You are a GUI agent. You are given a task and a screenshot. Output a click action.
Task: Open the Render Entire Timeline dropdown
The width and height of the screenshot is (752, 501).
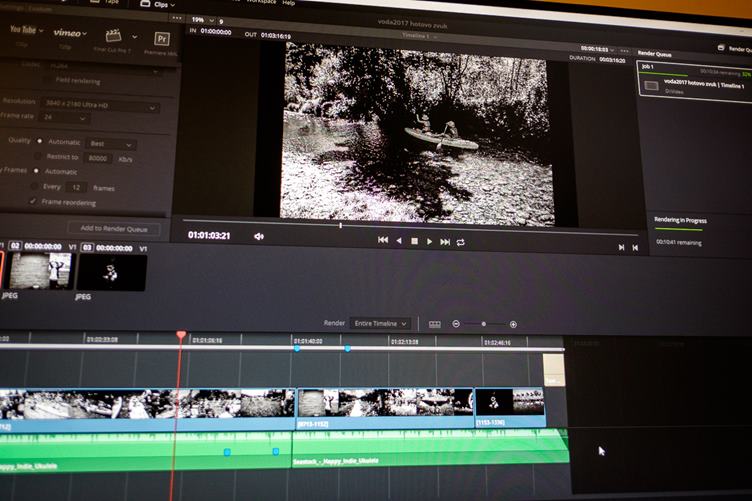[x=380, y=324]
